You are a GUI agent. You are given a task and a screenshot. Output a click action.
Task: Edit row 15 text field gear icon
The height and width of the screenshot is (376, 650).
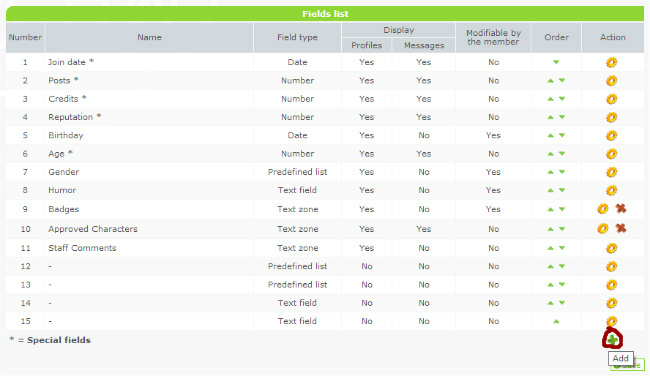(x=611, y=321)
